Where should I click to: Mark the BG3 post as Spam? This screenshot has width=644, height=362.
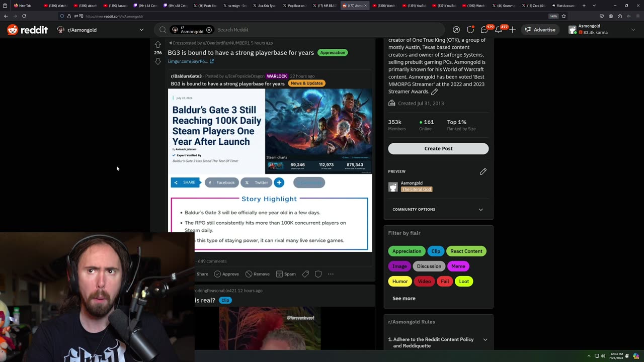pos(286,274)
